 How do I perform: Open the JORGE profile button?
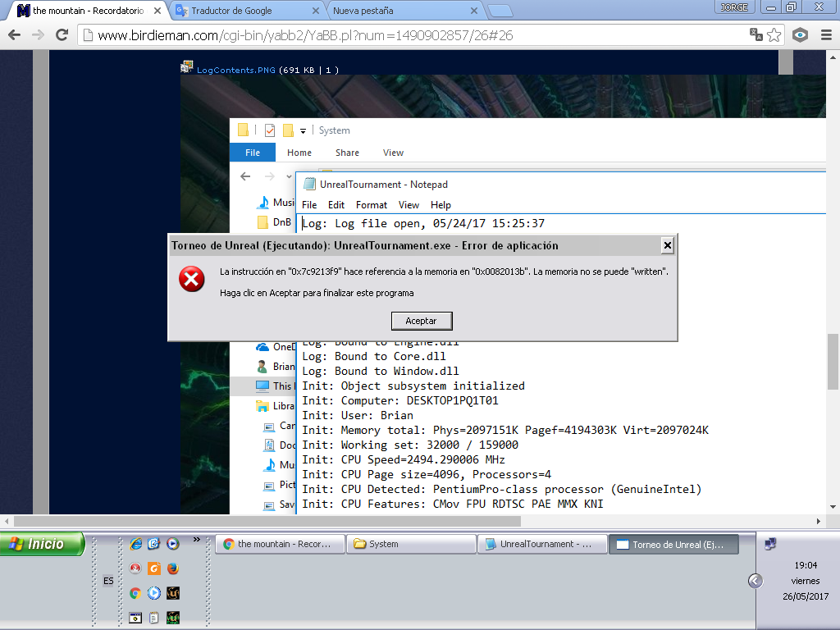[x=734, y=7]
